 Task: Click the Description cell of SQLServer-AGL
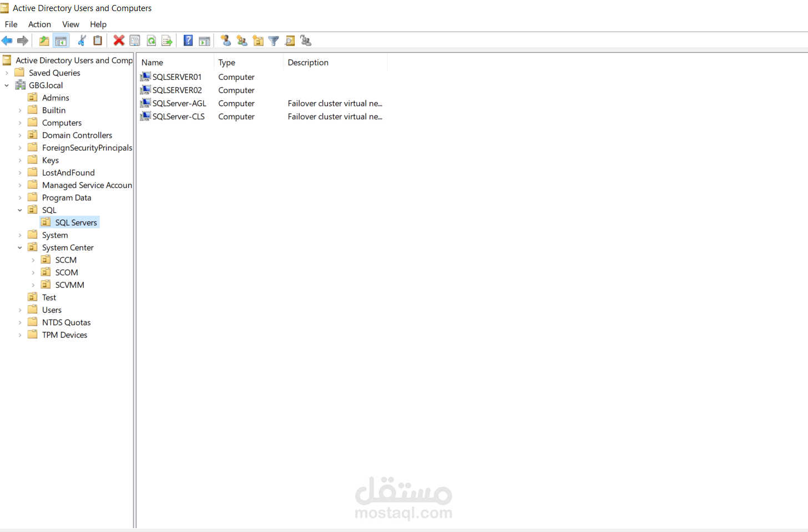point(335,104)
